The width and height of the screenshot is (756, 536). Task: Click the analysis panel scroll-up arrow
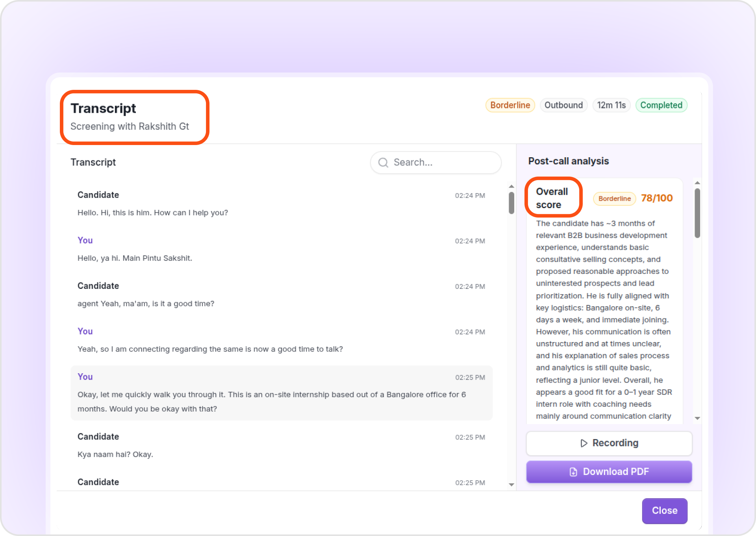(x=697, y=183)
